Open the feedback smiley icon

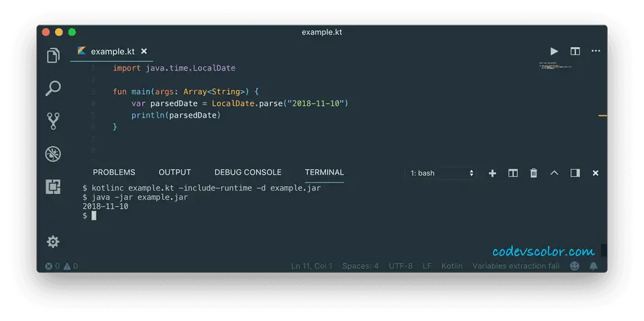tap(575, 266)
